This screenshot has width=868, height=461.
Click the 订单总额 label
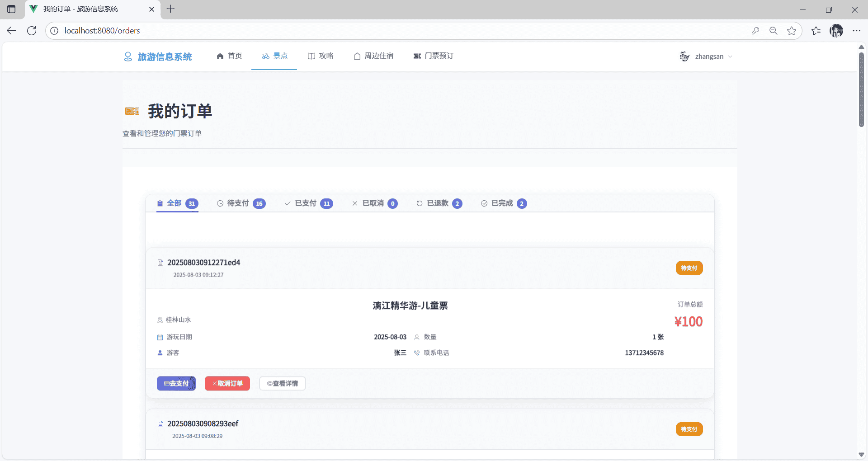[x=690, y=305]
